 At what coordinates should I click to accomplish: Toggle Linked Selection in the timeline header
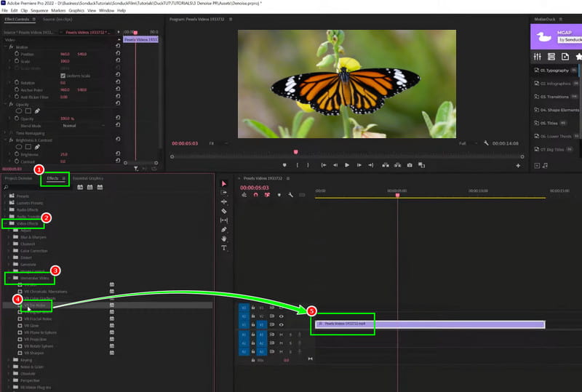click(x=267, y=195)
